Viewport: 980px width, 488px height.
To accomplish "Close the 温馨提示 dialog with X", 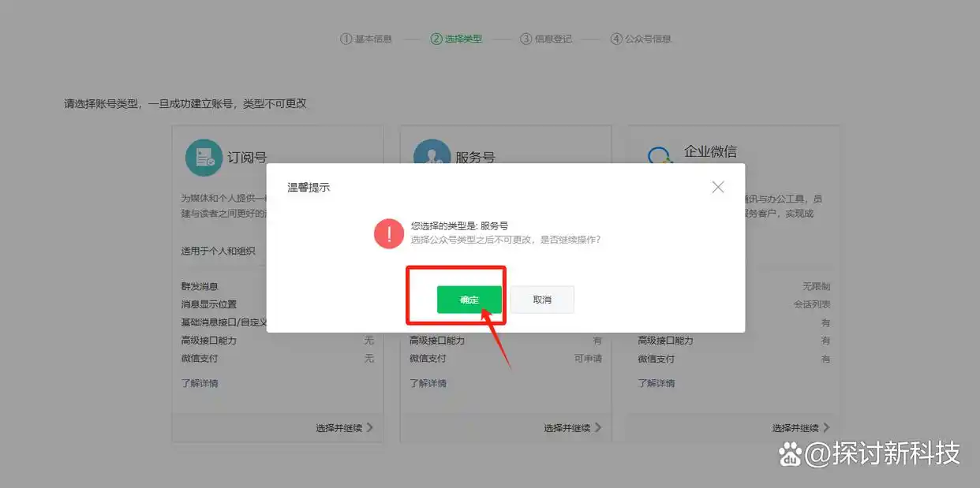I will coord(718,187).
